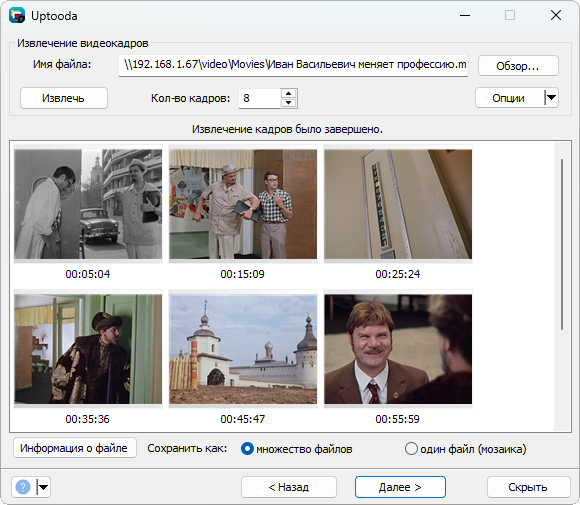Click the Кол-во кадров number field
This screenshot has width=580, height=505.
[260, 98]
